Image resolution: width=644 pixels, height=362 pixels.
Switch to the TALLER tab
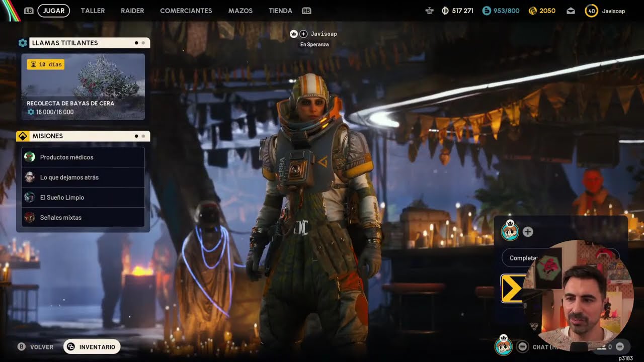[x=93, y=11]
